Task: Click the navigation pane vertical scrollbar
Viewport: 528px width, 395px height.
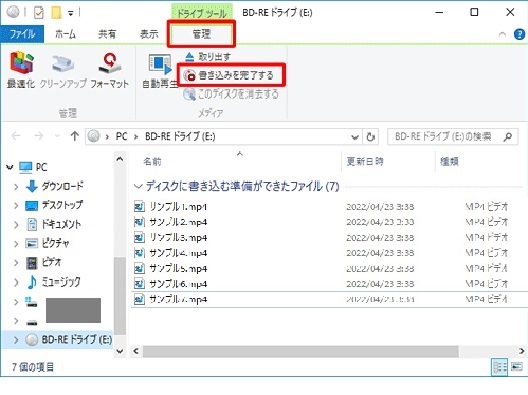Action: click(x=120, y=296)
